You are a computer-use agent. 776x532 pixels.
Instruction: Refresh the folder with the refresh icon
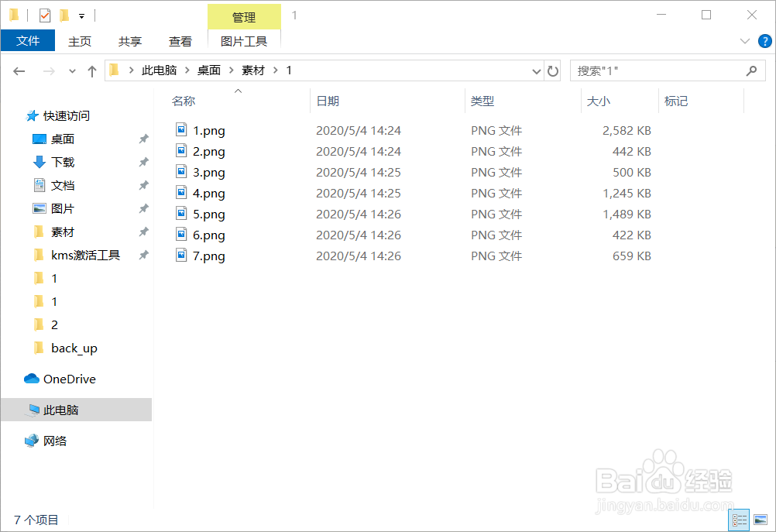[x=553, y=70]
